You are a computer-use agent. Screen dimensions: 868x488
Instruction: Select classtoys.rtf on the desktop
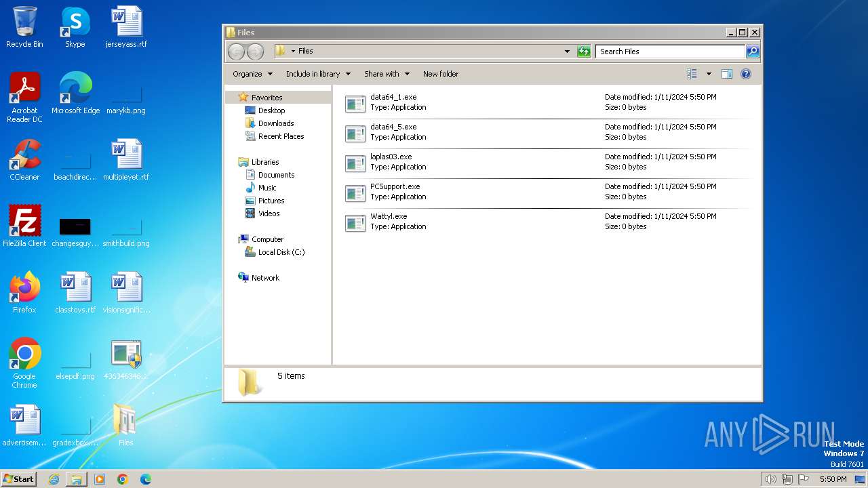coord(75,293)
